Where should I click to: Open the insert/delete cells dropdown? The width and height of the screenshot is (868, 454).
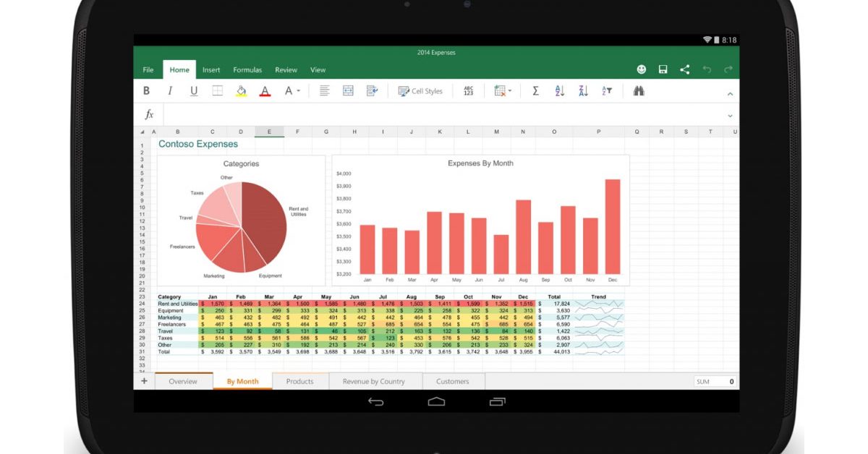click(502, 91)
